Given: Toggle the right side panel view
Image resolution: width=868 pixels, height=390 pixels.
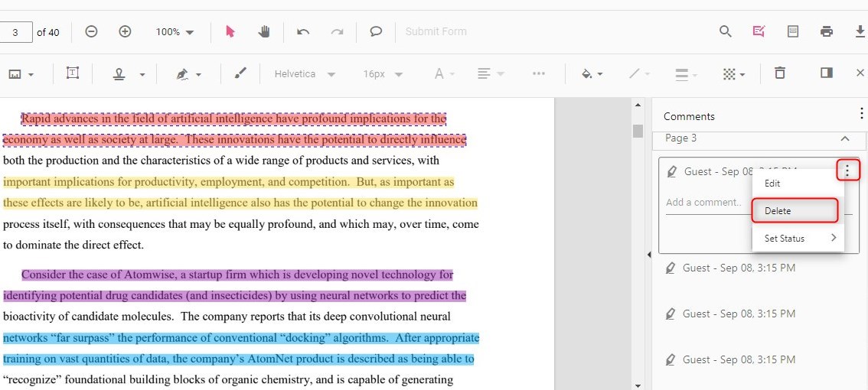Looking at the screenshot, I should [827, 73].
